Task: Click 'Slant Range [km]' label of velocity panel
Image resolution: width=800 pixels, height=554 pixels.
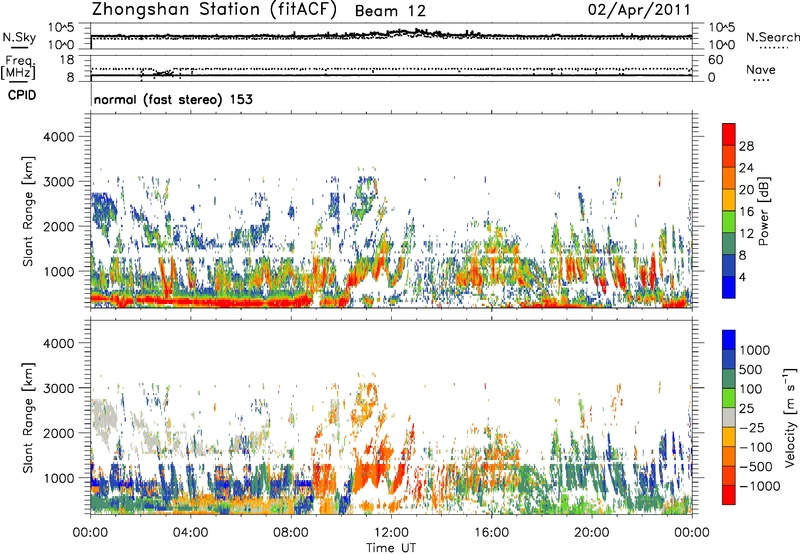Action: [x=28, y=417]
